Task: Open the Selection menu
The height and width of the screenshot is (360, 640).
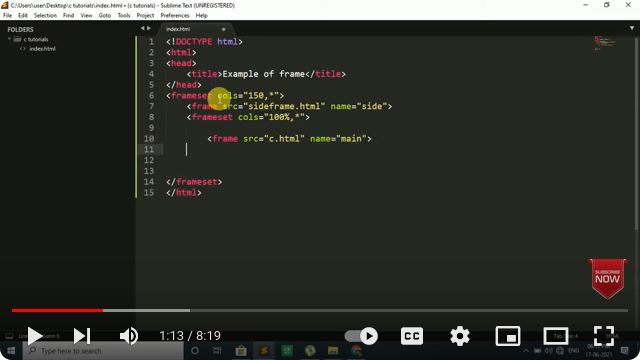Action: click(x=45, y=16)
